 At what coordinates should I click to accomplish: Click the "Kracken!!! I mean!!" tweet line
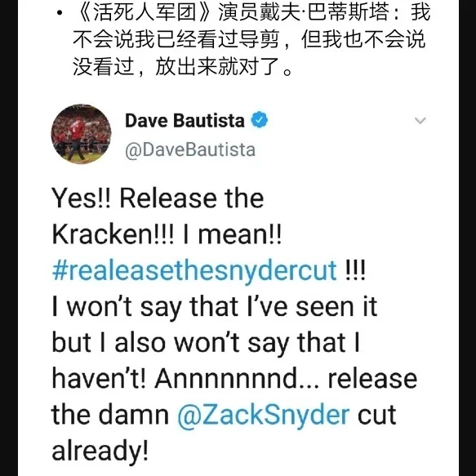[x=167, y=234]
